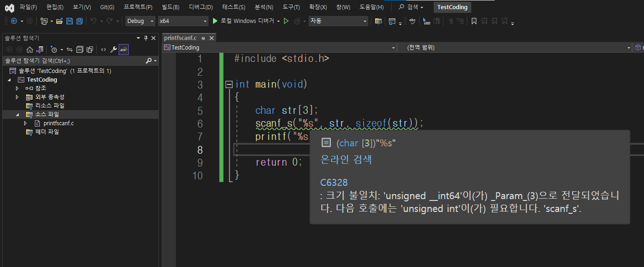The image size is (644, 267).
Task: Toggle auto-hide pin on Solution Explorer panel
Action: [146, 38]
